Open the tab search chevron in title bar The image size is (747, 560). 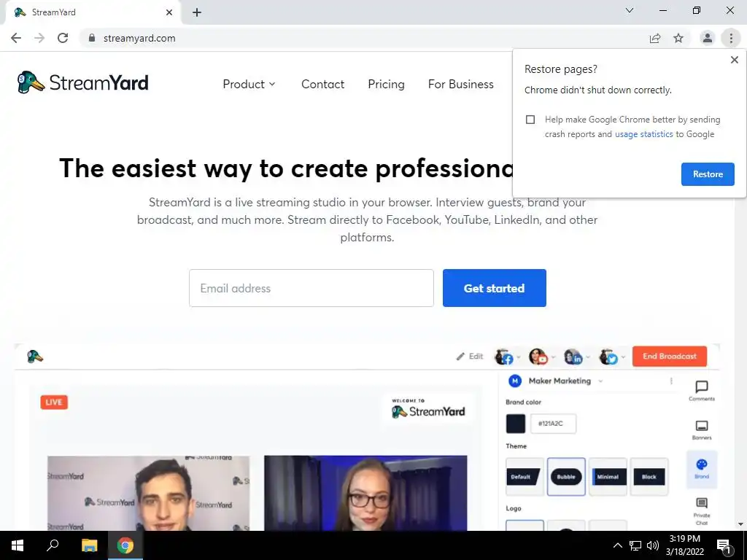(630, 10)
